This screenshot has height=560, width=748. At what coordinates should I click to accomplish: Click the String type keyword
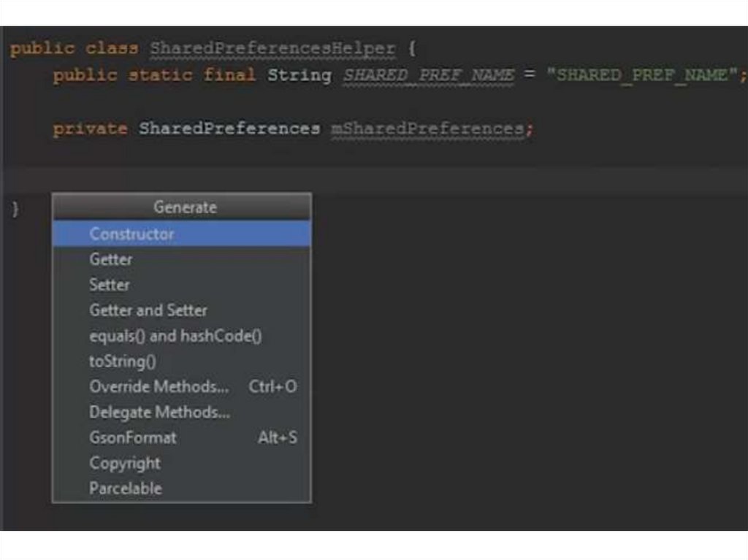click(299, 75)
